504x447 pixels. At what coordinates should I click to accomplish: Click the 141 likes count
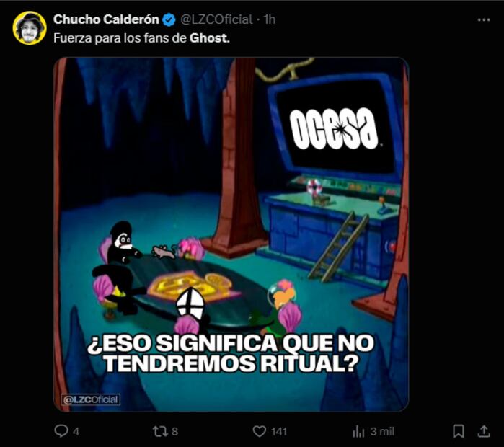(279, 431)
